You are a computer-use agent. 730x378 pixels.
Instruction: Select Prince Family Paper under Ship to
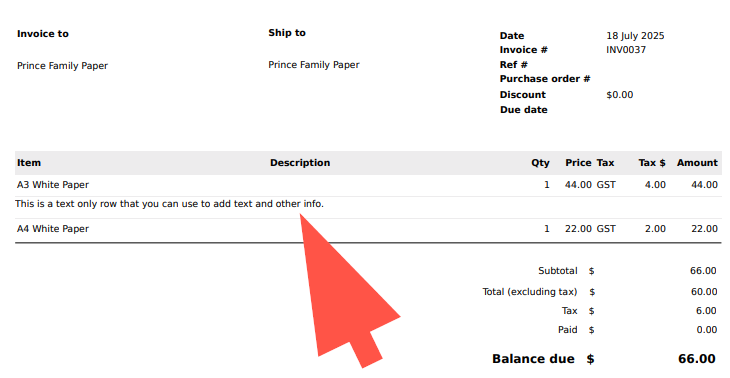[314, 65]
